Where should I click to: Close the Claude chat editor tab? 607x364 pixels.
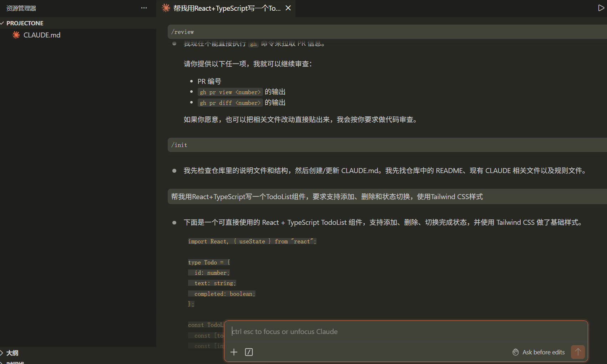tap(288, 8)
